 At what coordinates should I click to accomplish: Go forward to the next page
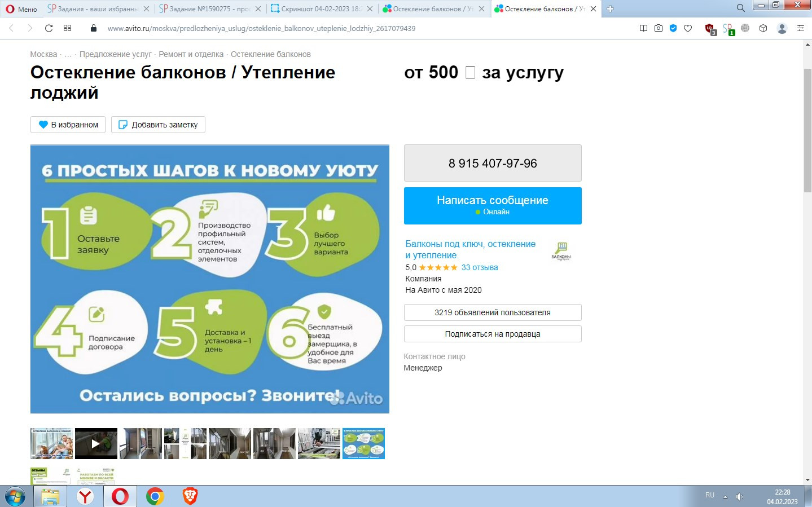coord(30,28)
